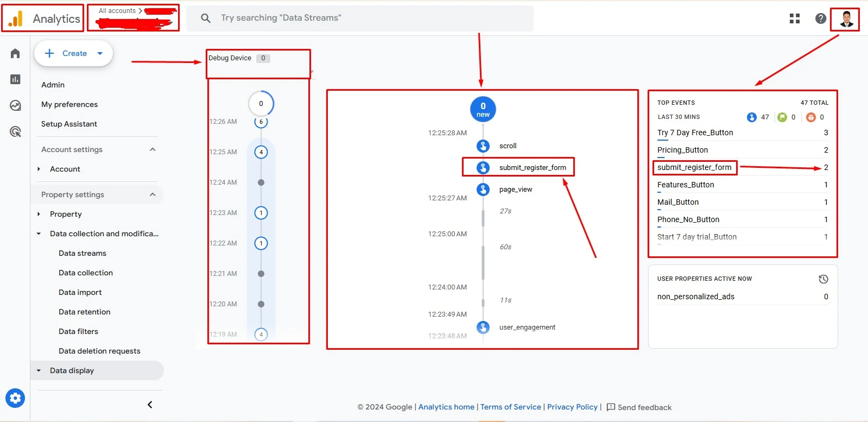Screen dimensions: 868x422
Task: Click the orange errors icon in Top Events
Action: coord(811,117)
